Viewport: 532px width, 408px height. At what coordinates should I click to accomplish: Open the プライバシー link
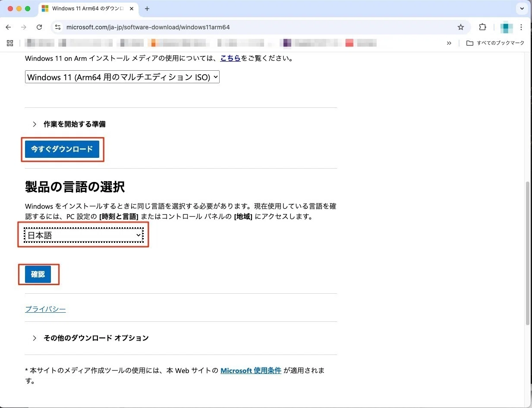[45, 309]
